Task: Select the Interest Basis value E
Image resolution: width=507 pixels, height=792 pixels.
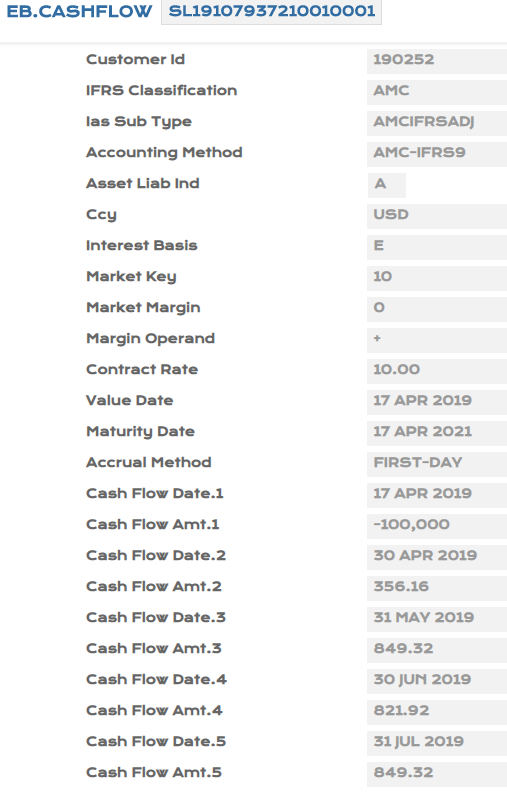Action: [437, 245]
